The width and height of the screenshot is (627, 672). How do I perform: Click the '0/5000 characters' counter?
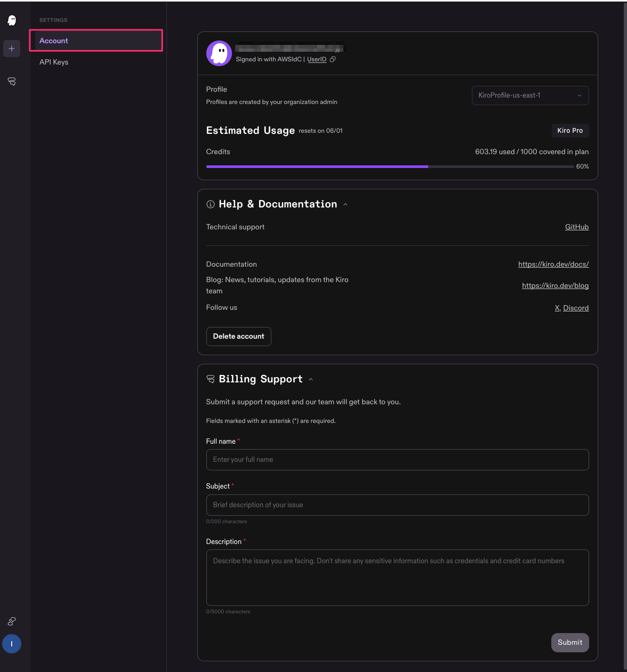point(228,612)
